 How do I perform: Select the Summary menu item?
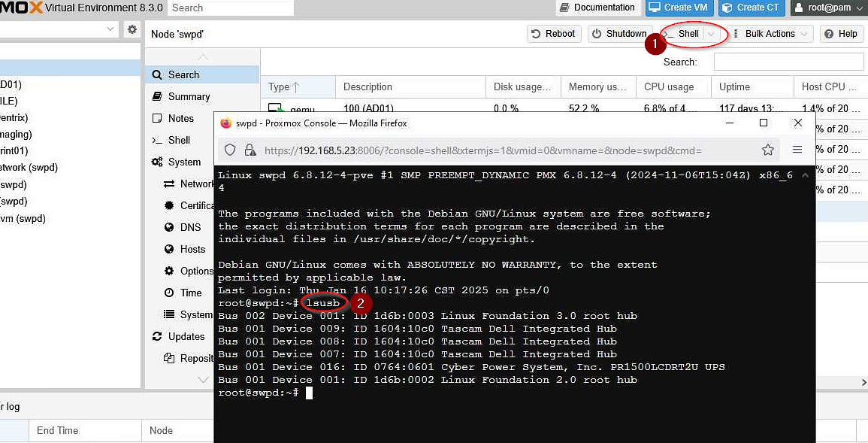point(202,96)
